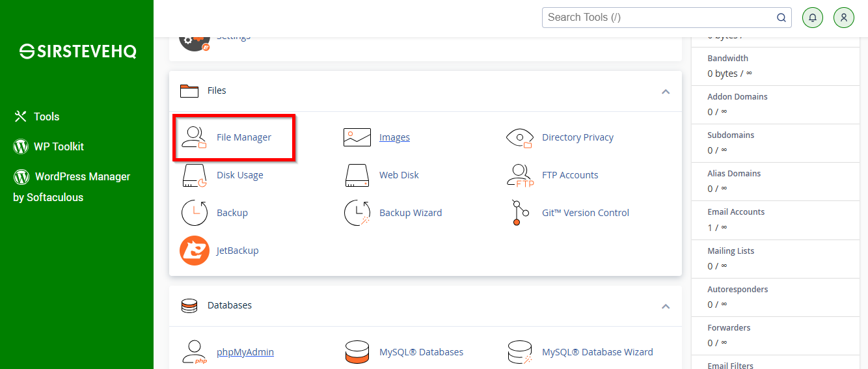Click the Forwarders statistic label
The height and width of the screenshot is (369, 868).
729,328
